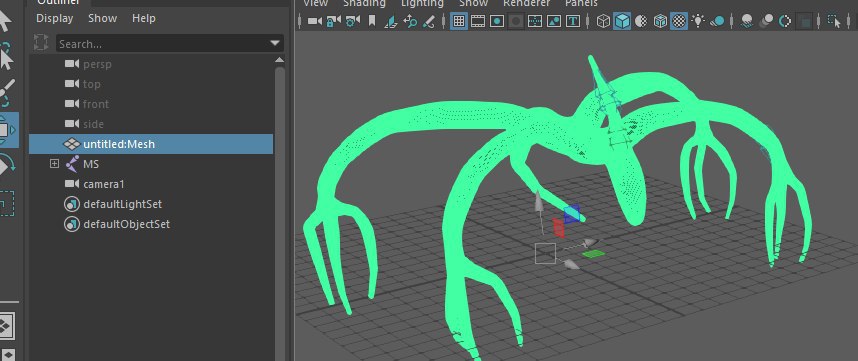Viewport: 858px width, 361px height.
Task: Click the Smooth Shade All cube icon
Action: click(622, 21)
